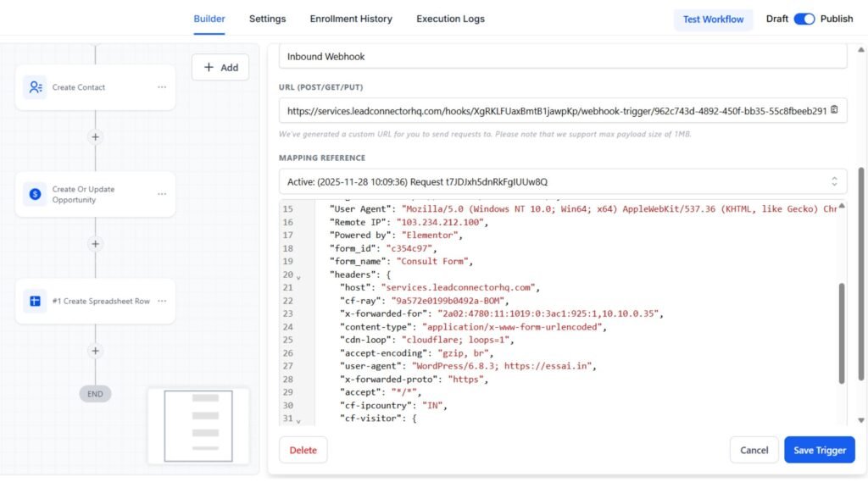Image resolution: width=868 pixels, height=488 pixels.
Task: Run the Test Workflow button
Action: (x=713, y=18)
